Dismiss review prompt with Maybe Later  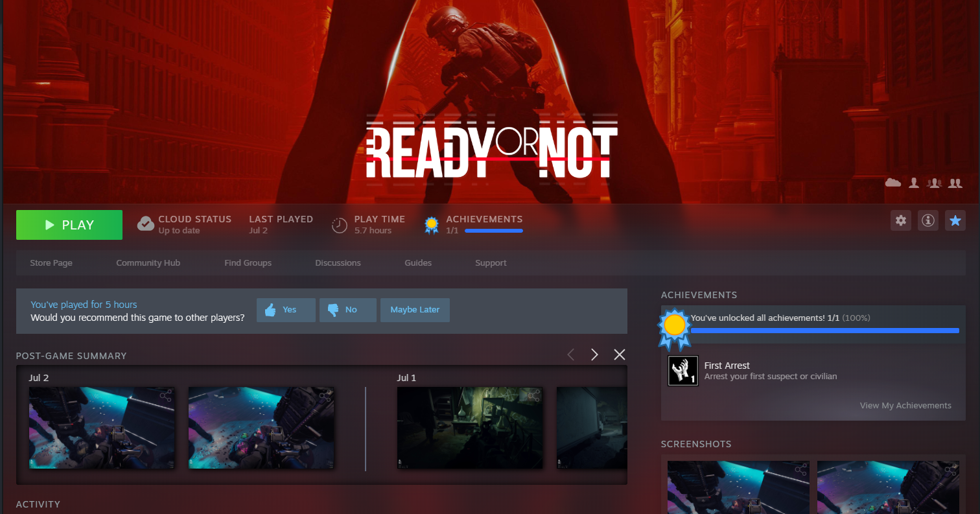[415, 310]
